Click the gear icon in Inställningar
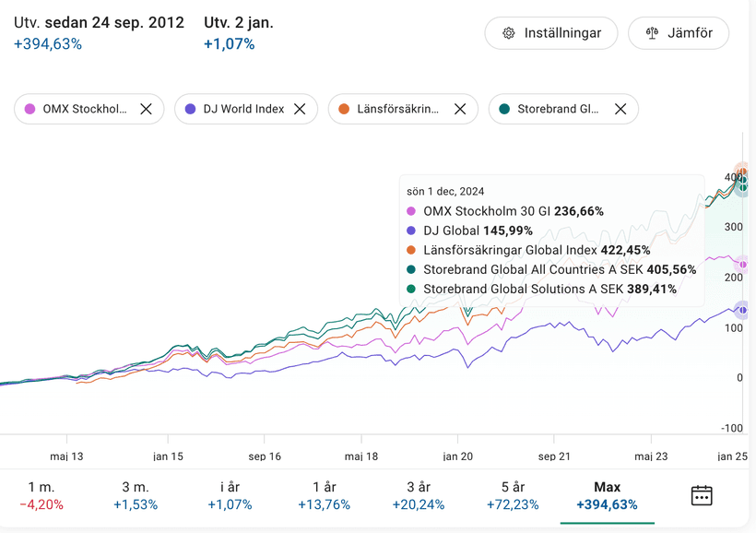The height and width of the screenshot is (533, 756). click(x=509, y=33)
